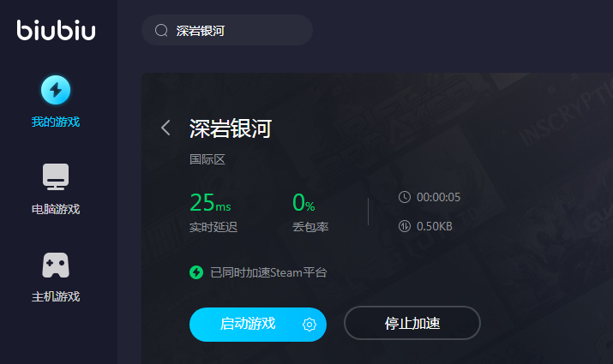The image size is (613, 364).
Task: Click the green Steam acceleration lightning icon
Action: 196,272
